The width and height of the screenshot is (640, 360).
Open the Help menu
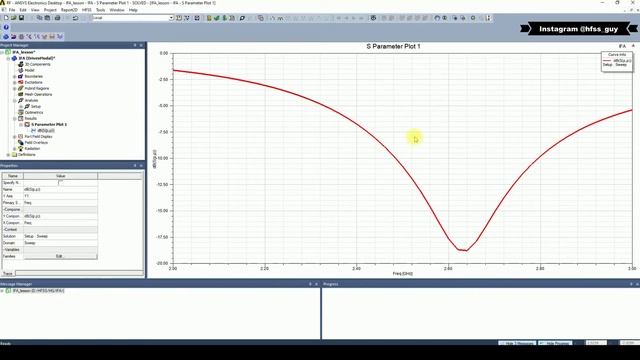click(133, 10)
